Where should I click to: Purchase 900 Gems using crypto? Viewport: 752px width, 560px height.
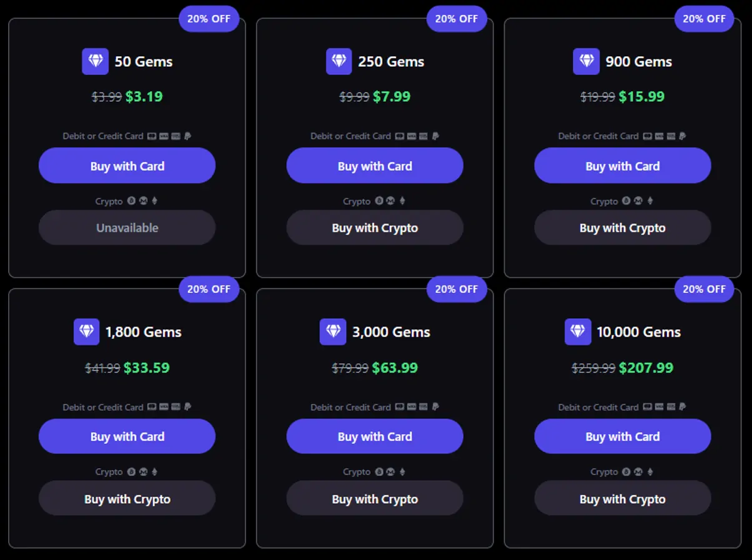pos(622,228)
